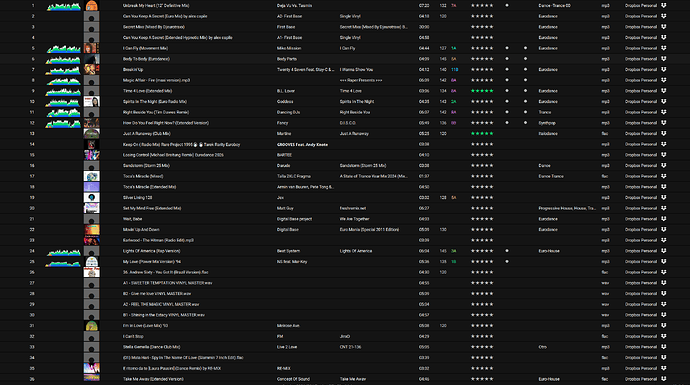Screen dimensions: 690x385
Task: Click first dot marker on Body To Body row
Action: (507, 59)
